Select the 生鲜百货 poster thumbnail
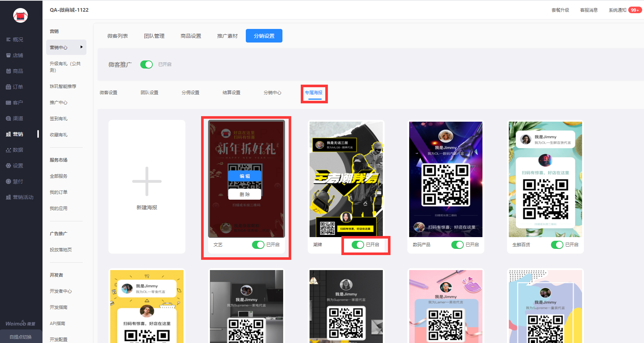 click(545, 180)
